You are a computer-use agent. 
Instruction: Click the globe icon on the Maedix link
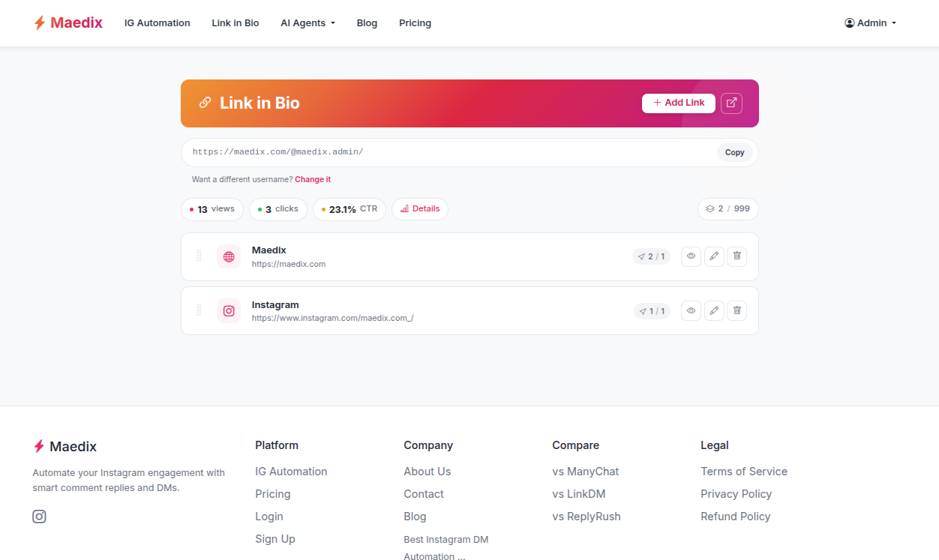click(228, 256)
